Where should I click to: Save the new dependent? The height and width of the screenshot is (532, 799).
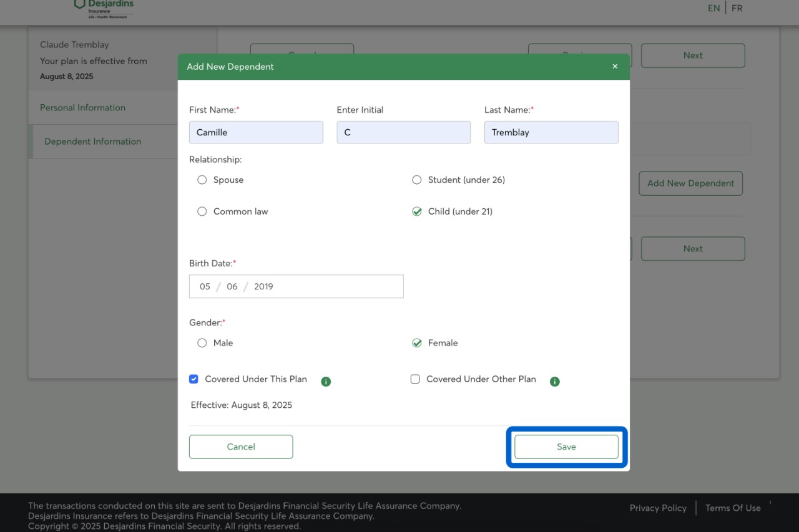click(566, 447)
